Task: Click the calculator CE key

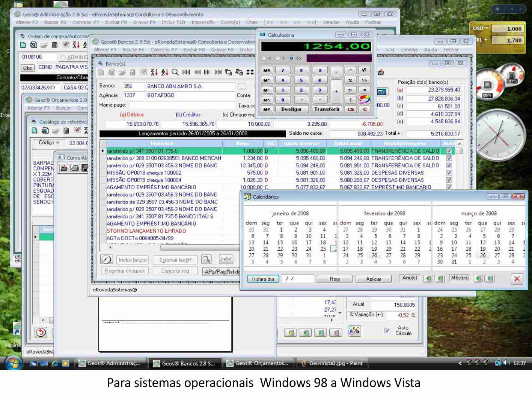Action: coord(351,109)
